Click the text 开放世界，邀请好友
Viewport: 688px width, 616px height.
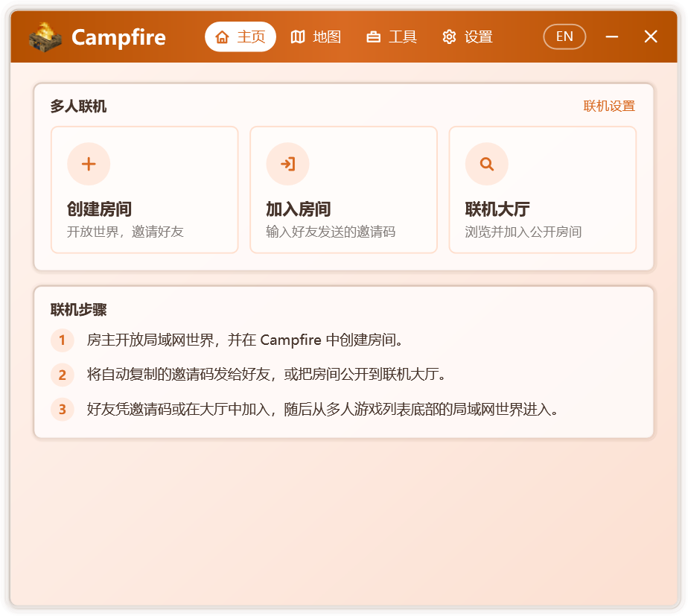point(125,232)
